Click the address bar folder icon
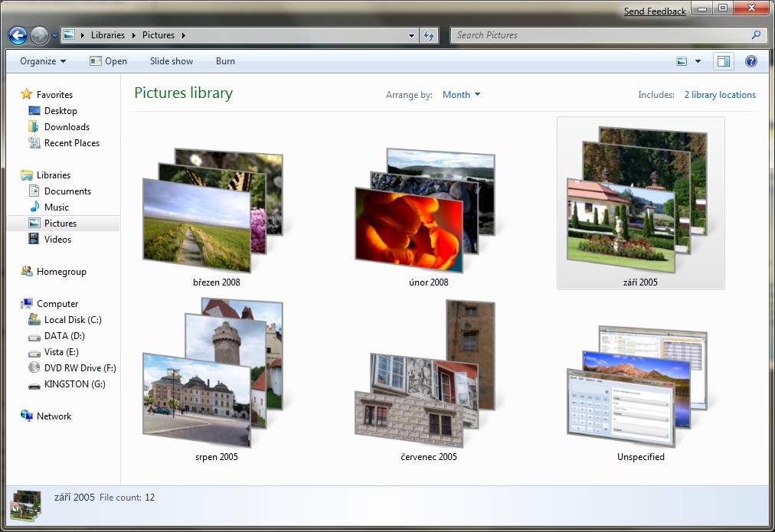 [x=69, y=35]
